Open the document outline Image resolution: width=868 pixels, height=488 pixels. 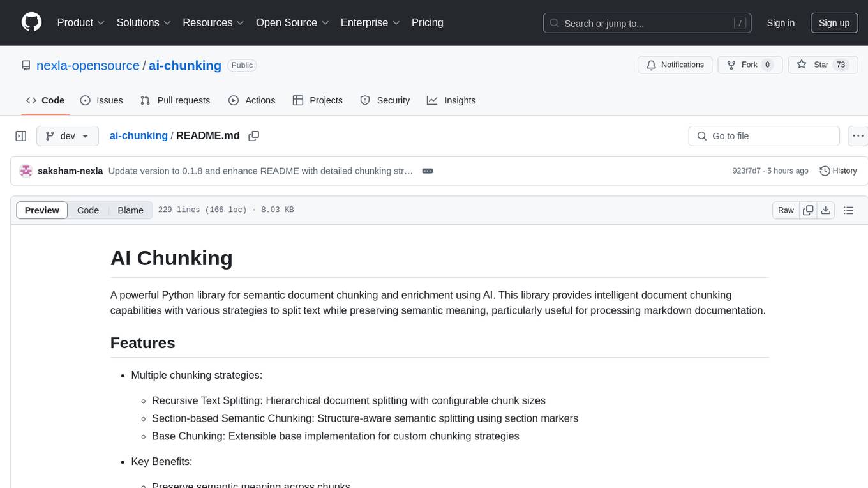pos(848,210)
